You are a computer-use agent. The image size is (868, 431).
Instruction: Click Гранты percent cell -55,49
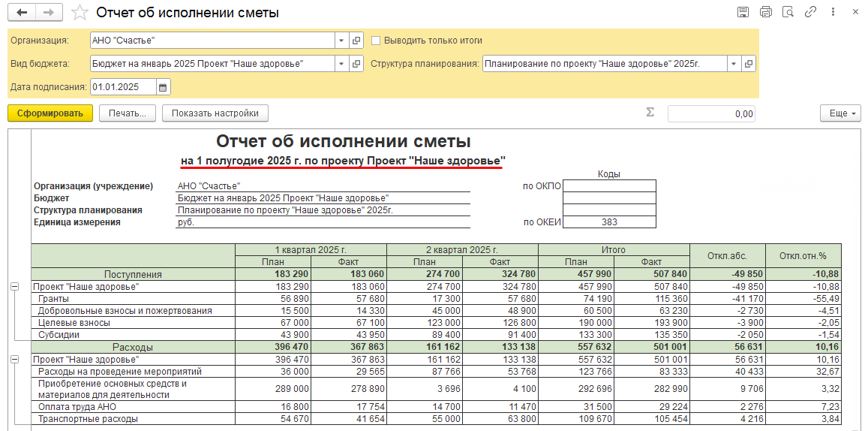[x=803, y=299]
